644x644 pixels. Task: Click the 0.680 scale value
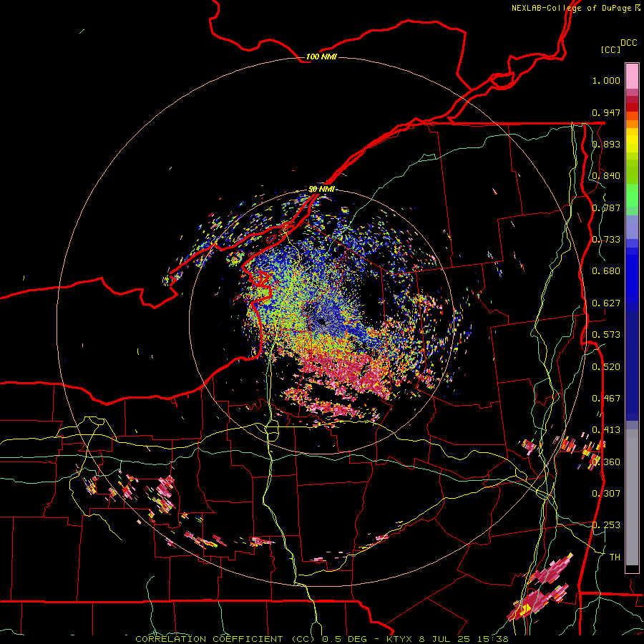(606, 271)
